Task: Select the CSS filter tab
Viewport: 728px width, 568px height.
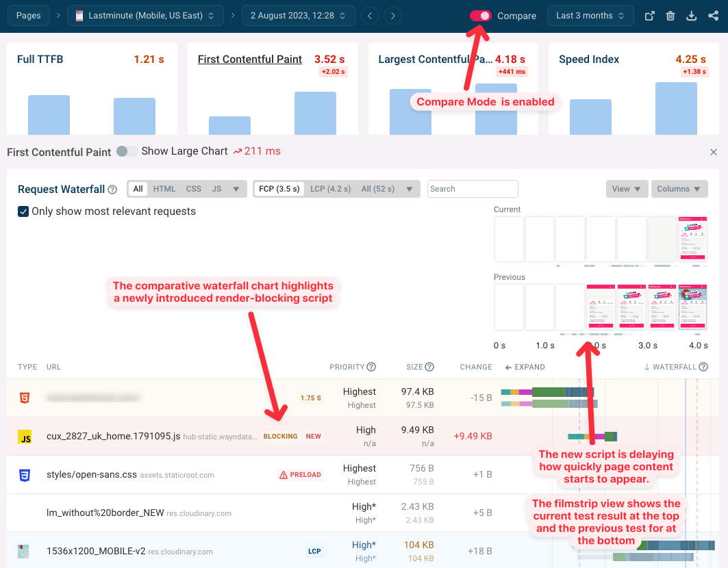Action: (194, 189)
